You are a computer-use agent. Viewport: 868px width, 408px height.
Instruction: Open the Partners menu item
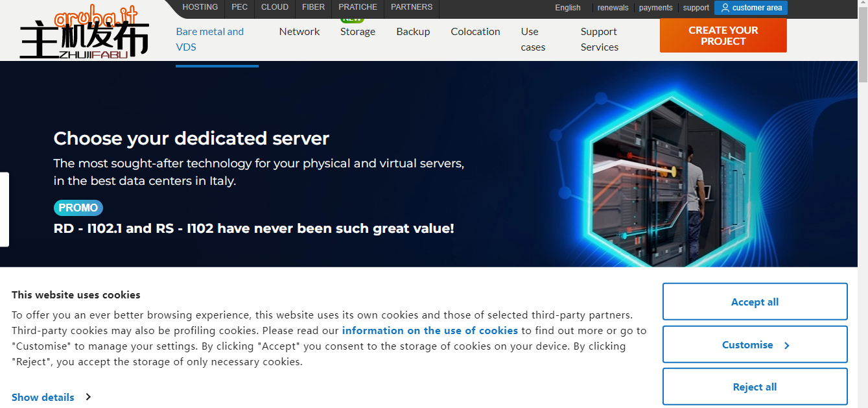(411, 7)
